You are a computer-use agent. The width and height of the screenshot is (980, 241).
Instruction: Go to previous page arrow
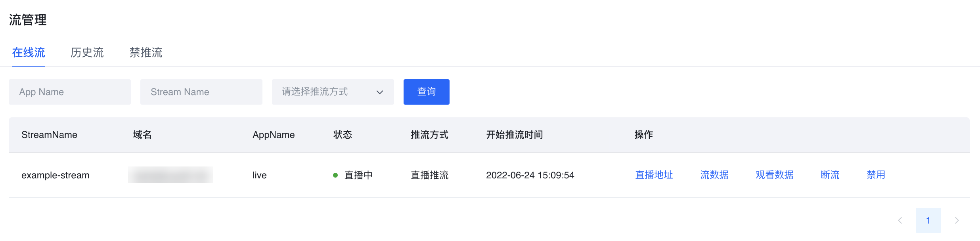(900, 220)
